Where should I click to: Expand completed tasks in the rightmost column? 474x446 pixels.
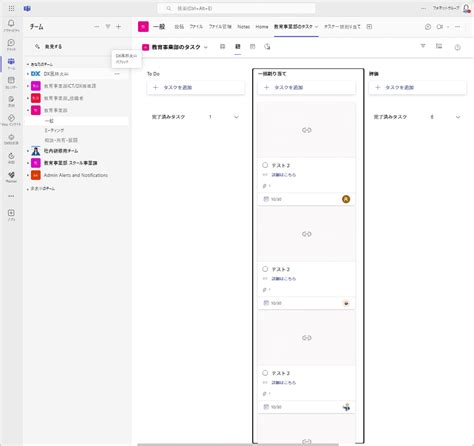click(x=458, y=117)
